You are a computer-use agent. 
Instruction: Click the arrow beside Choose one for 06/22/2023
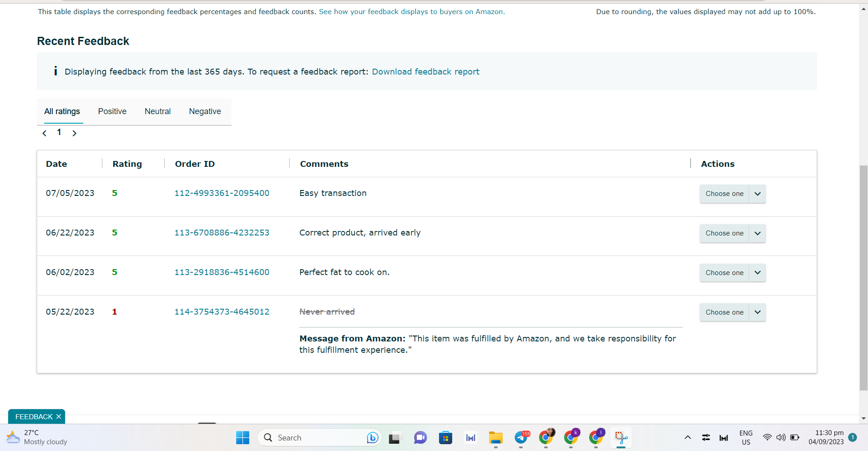coord(757,233)
